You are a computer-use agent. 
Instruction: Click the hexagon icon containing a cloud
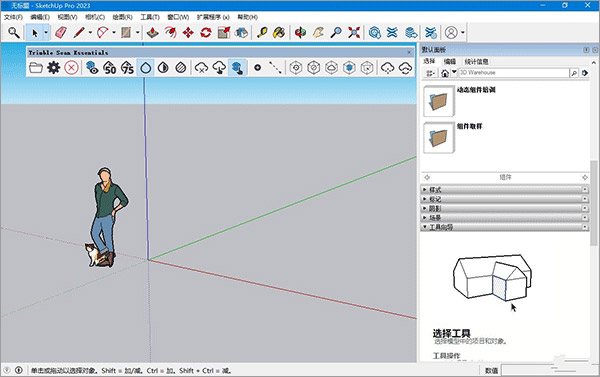pyautogui.click(x=331, y=68)
